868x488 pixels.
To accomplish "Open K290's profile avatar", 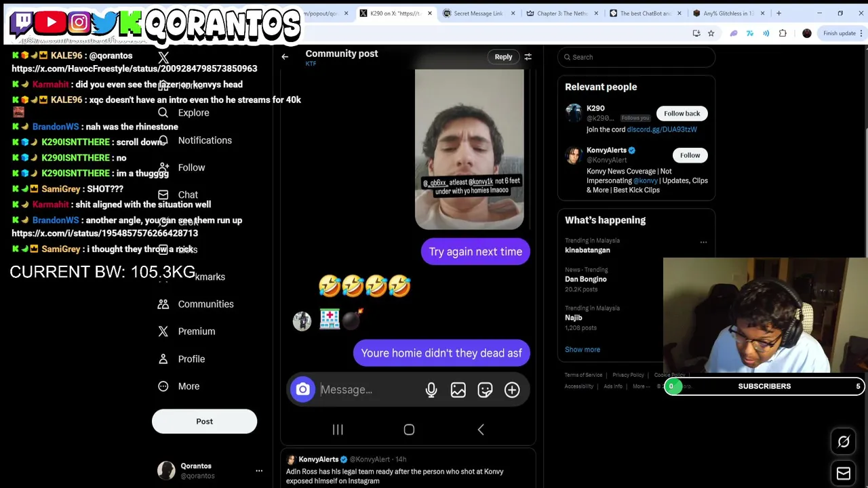I will 574,114.
